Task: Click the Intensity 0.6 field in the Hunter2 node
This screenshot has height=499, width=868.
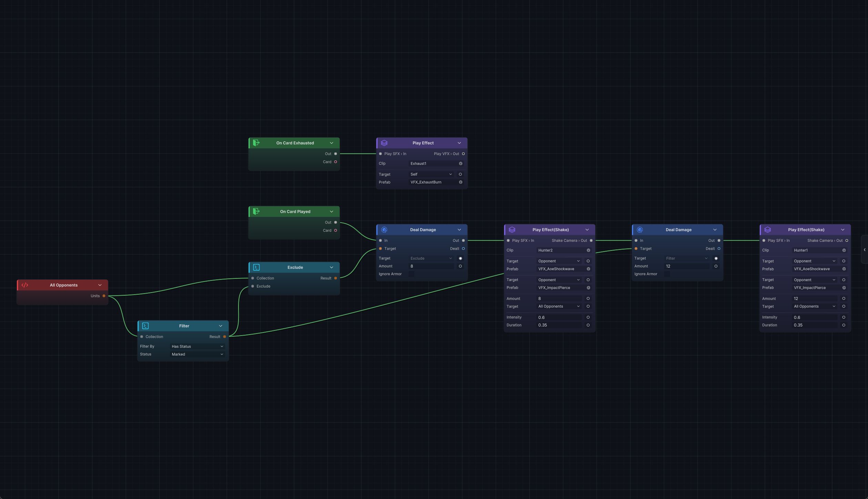Action: coord(559,318)
